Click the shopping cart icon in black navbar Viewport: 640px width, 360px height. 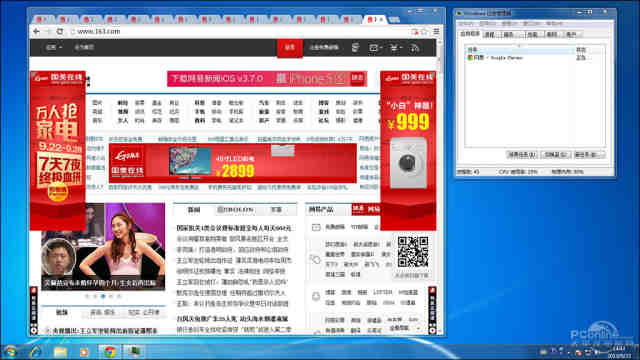(394, 48)
